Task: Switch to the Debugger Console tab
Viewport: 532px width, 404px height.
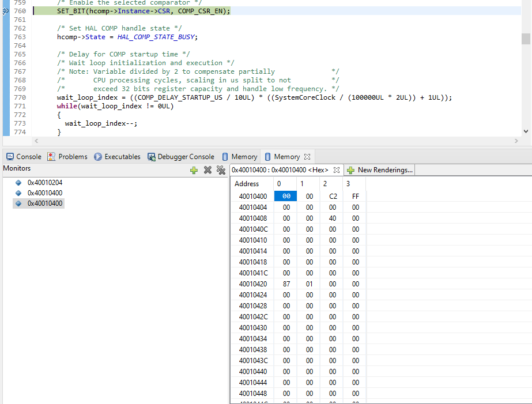Action: (x=181, y=157)
